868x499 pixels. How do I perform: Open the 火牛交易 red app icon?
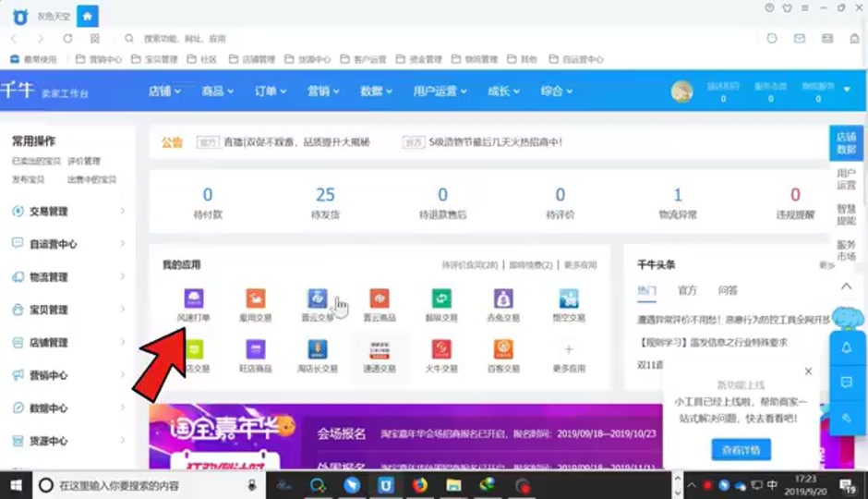[x=441, y=349]
